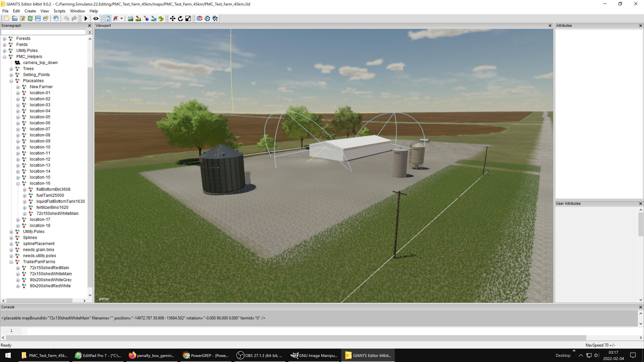The image size is (644, 362).
Task: Select the terrain sculpt mode icon
Action: 130,18
